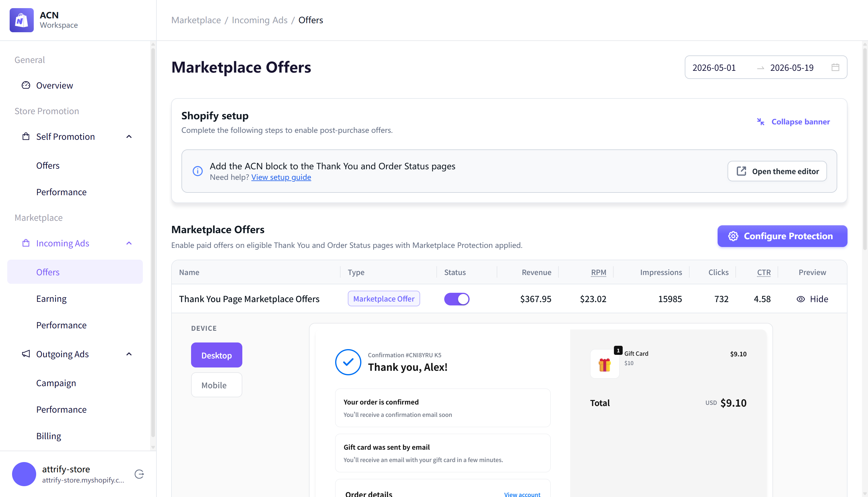Viewport: 868px width, 497px height.
Task: Open Overview in the sidebar
Action: click(75, 85)
